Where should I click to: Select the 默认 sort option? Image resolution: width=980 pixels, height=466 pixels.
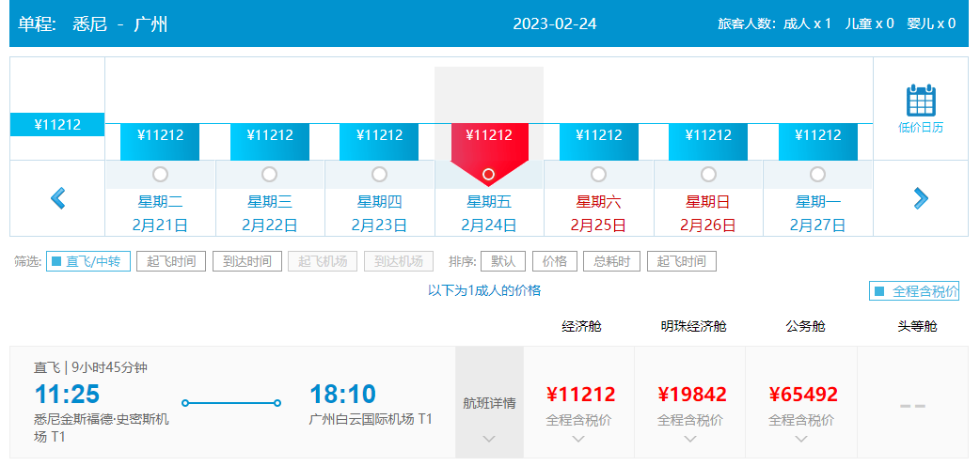(x=502, y=261)
